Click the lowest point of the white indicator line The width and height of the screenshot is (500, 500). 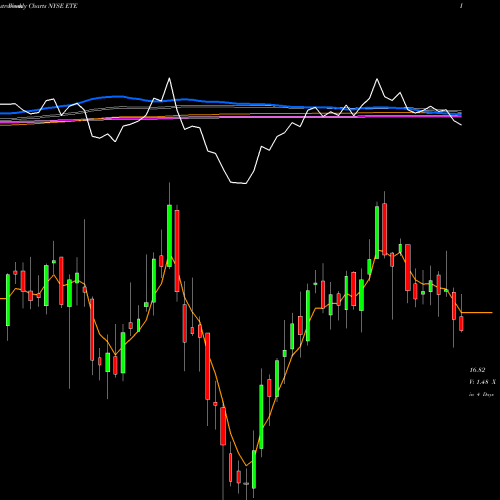246,183
